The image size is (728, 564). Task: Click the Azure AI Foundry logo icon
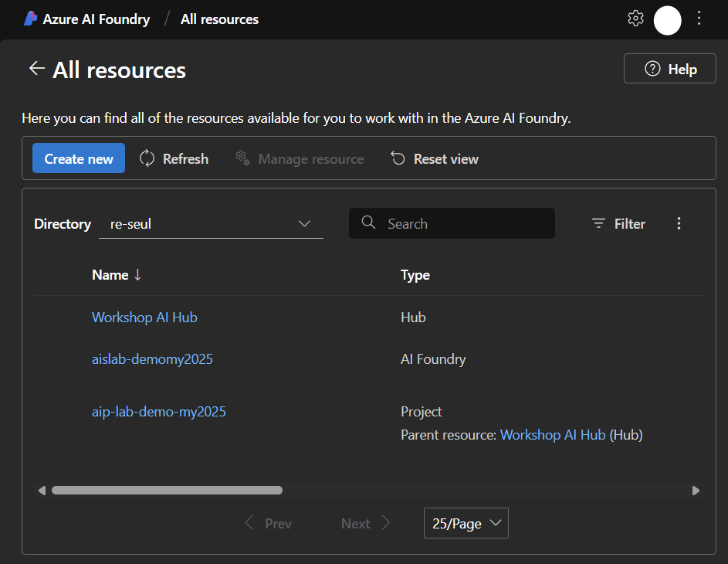pyautogui.click(x=30, y=19)
